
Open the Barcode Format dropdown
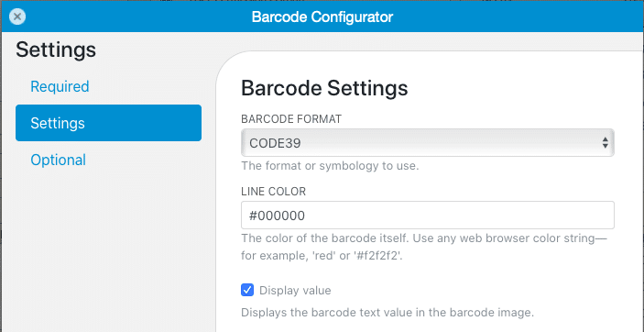pyautogui.click(x=428, y=143)
